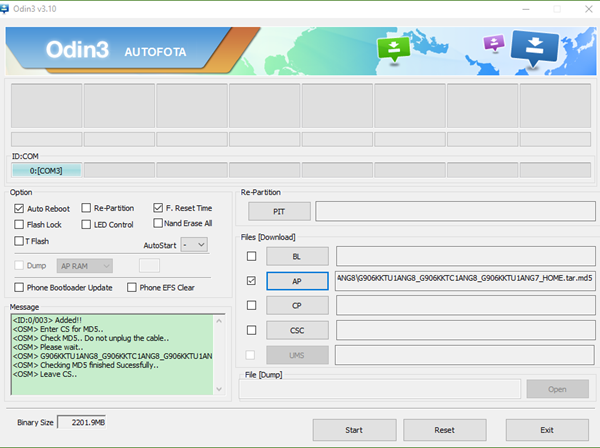This screenshot has height=448, width=600.
Task: Click '<OSM> Leave CS..' log line
Action: [45, 374]
